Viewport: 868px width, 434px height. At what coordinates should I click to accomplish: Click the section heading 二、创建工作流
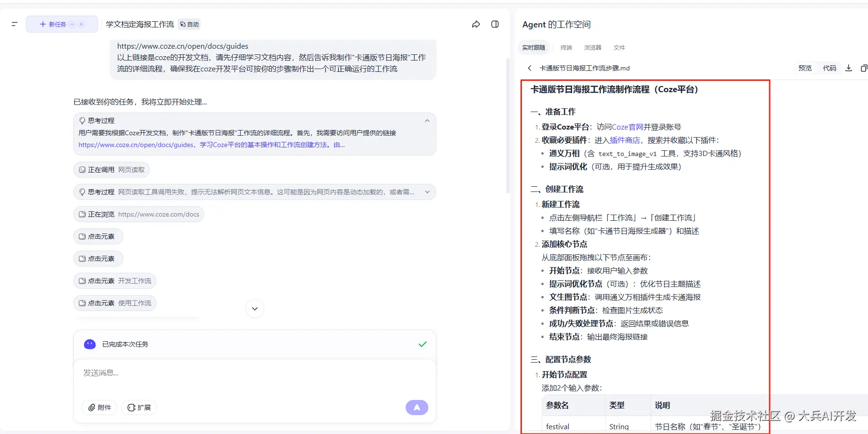pyautogui.click(x=557, y=189)
